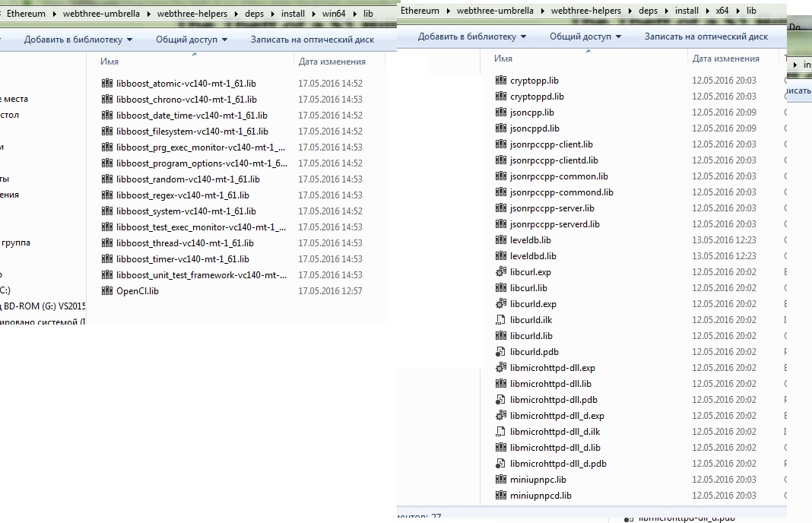Click the miniupnpc.lib file icon
This screenshot has height=523, width=812.
501,479
